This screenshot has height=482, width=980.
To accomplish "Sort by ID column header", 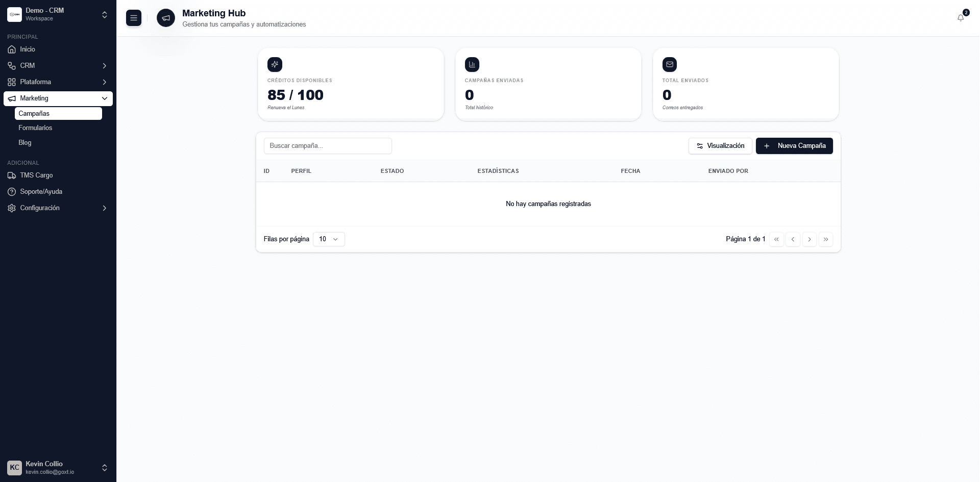I will (266, 171).
